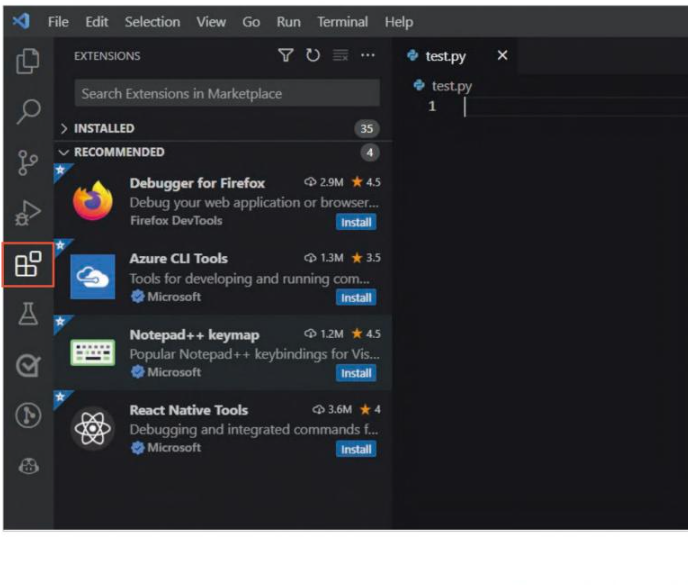The width and height of the screenshot is (688, 585).
Task: Click the test.py breadcrumb Python icon
Action: click(419, 85)
